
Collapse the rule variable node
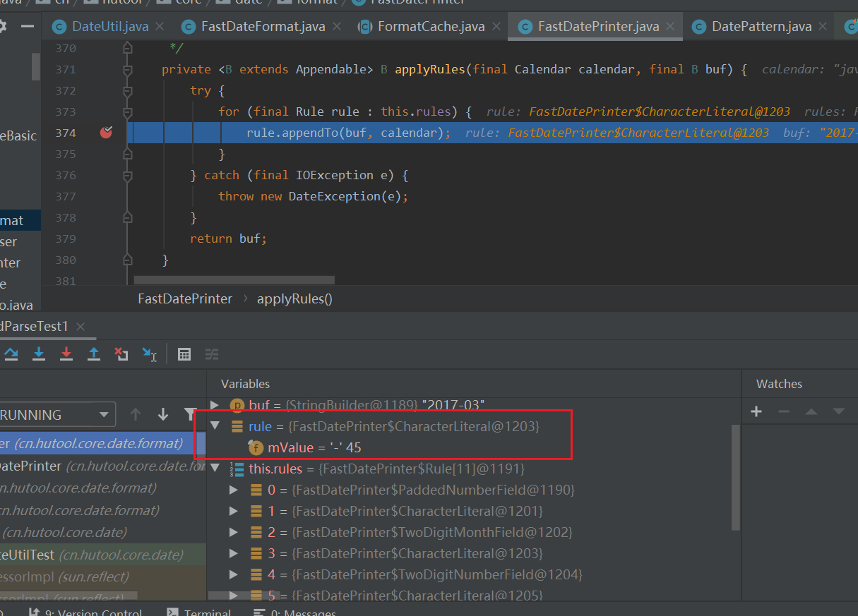pos(216,426)
